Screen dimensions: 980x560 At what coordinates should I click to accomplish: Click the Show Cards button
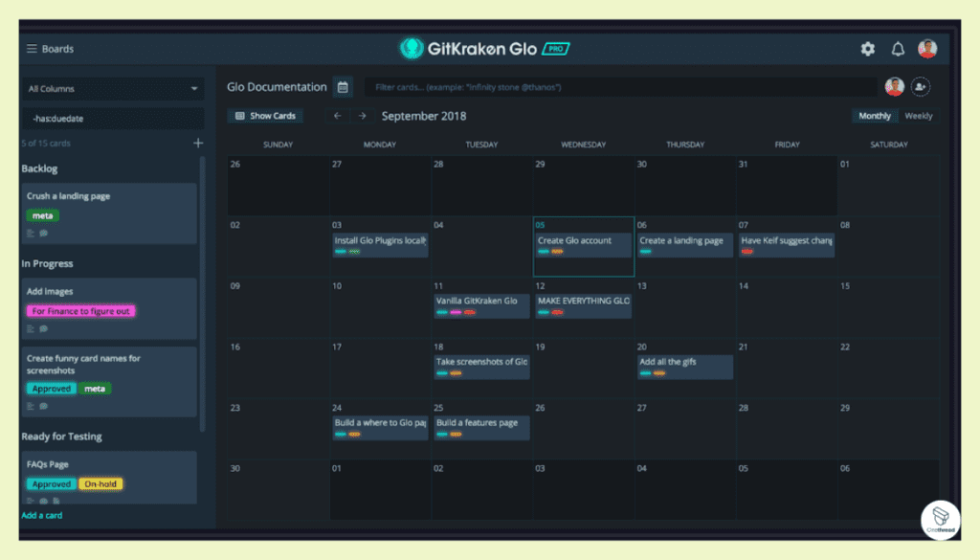[x=266, y=116]
